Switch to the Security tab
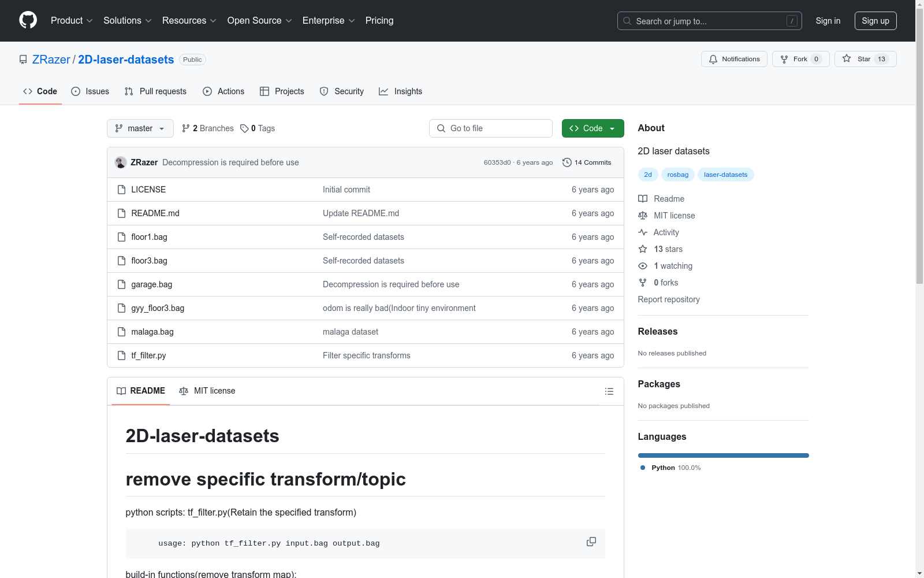 tap(342, 91)
